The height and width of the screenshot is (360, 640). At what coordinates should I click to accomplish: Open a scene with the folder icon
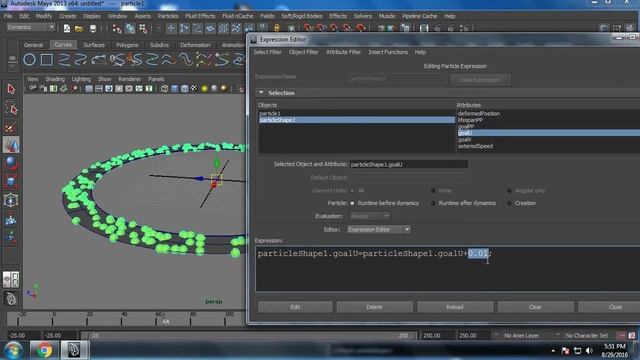(79, 28)
